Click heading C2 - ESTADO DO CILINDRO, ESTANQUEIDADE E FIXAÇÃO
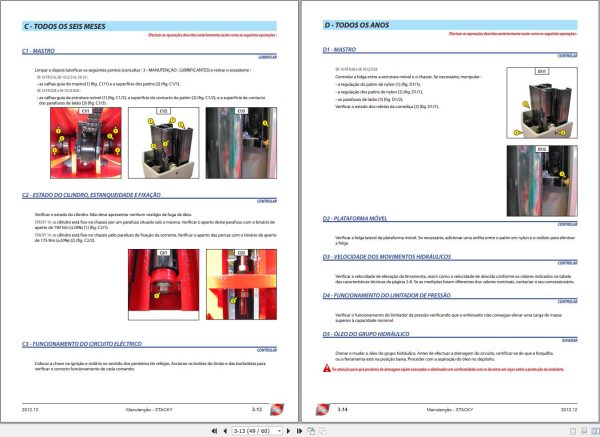This screenshot has height=437, width=600. pos(91,195)
